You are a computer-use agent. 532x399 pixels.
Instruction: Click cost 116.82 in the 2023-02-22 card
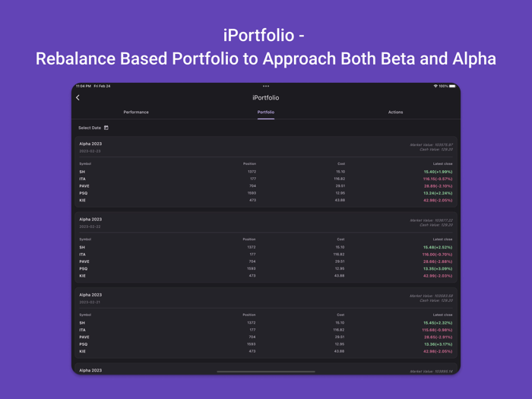tap(339, 255)
